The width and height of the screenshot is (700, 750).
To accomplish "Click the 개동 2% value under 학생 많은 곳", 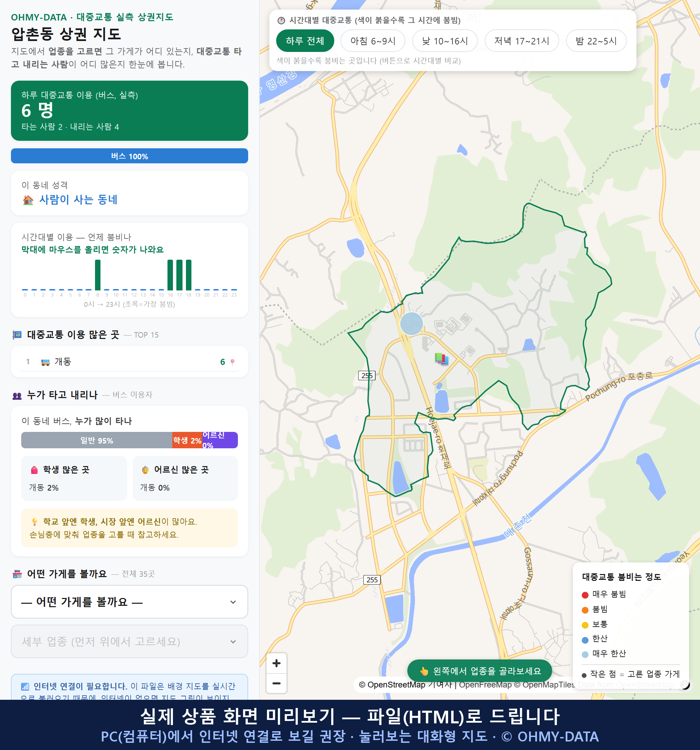I will pos(44,488).
